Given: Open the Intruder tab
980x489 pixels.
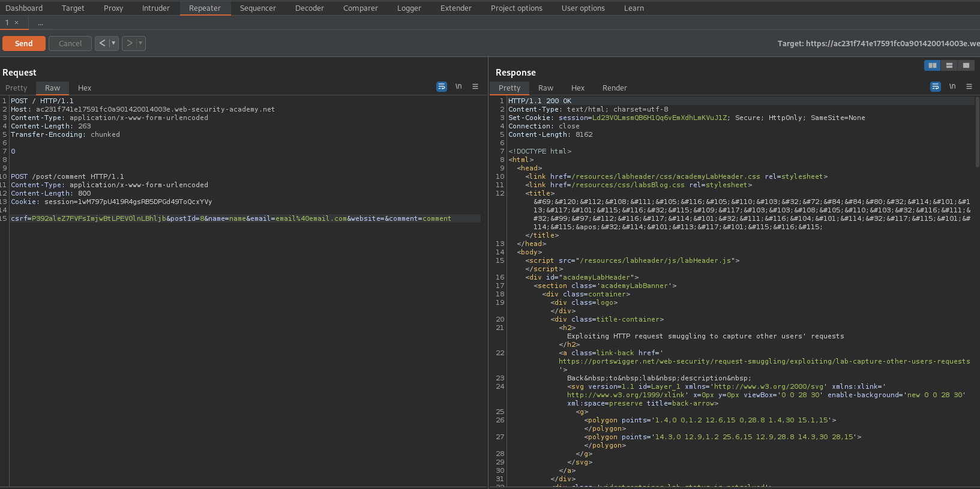Looking at the screenshot, I should click(156, 8).
